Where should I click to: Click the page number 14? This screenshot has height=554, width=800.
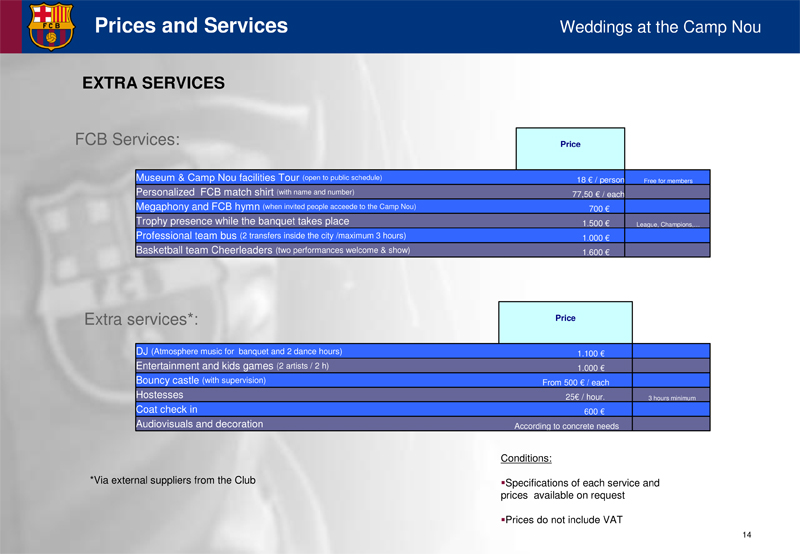(761, 537)
